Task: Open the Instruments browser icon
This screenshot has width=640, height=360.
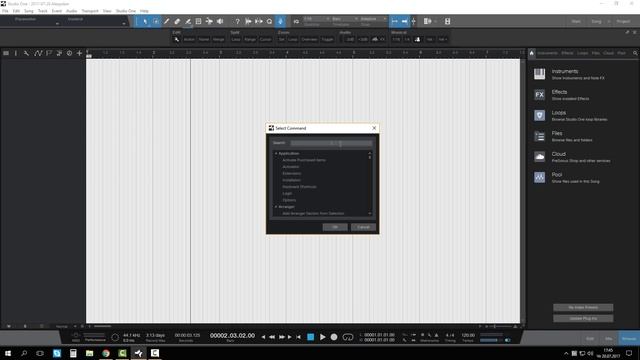Action: tap(540, 74)
